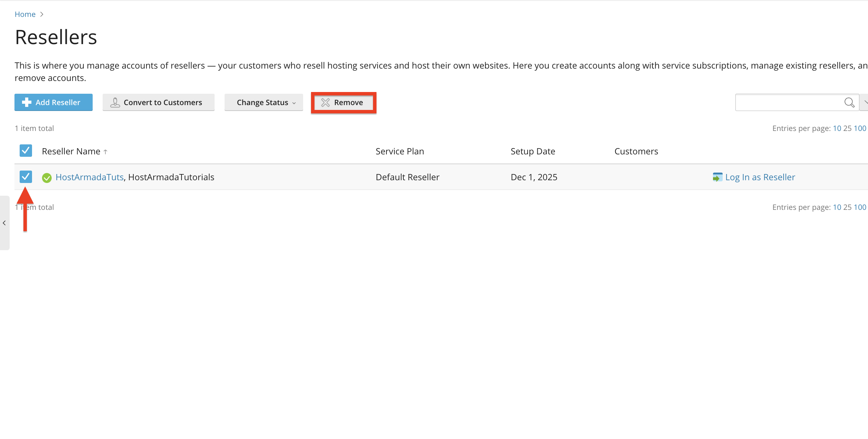Screen dimensions: 868x439
Task: Click the Add Reseller button
Action: [x=53, y=102]
